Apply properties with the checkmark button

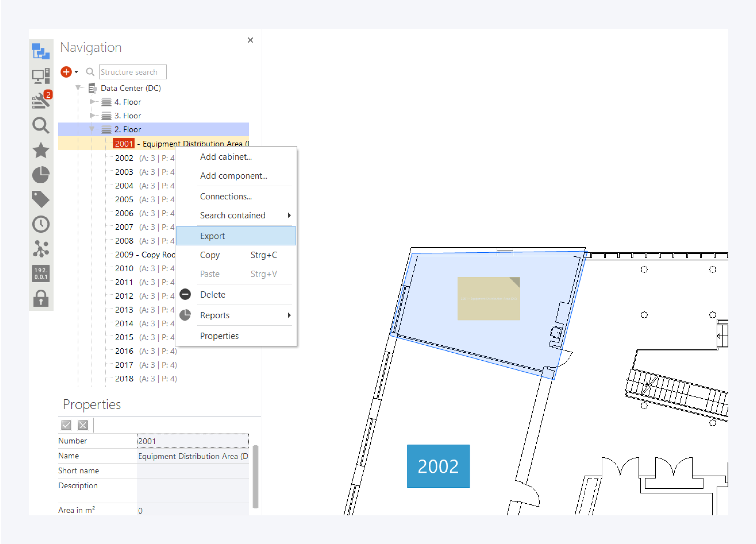66,425
